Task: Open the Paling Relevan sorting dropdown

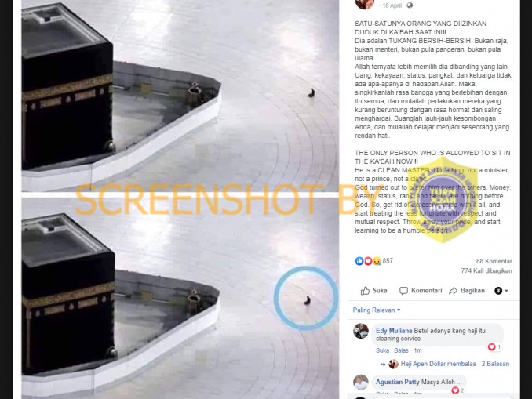Action: coord(377,310)
